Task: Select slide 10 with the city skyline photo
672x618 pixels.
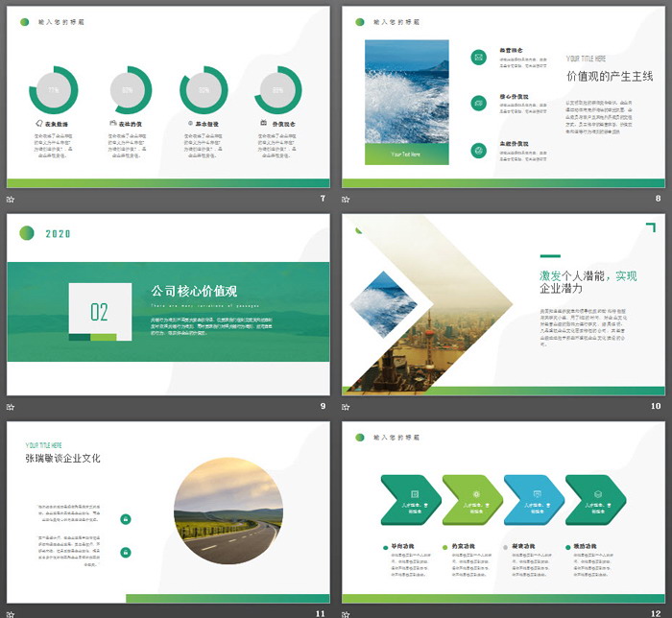Action: tap(504, 304)
